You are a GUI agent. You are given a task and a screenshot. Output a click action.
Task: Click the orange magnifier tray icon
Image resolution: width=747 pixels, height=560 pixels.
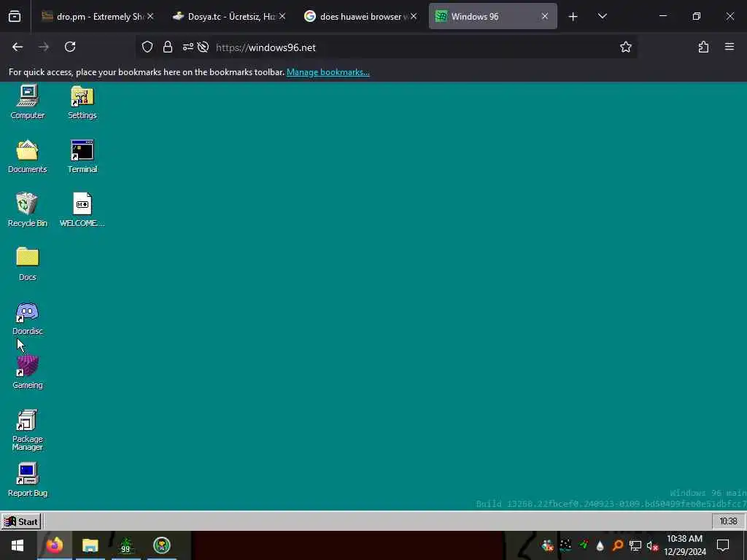(x=618, y=545)
